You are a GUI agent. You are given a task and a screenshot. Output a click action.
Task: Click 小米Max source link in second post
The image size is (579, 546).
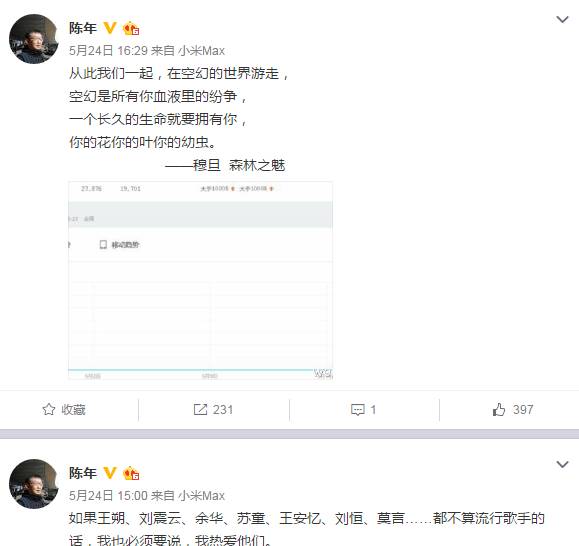[202, 495]
